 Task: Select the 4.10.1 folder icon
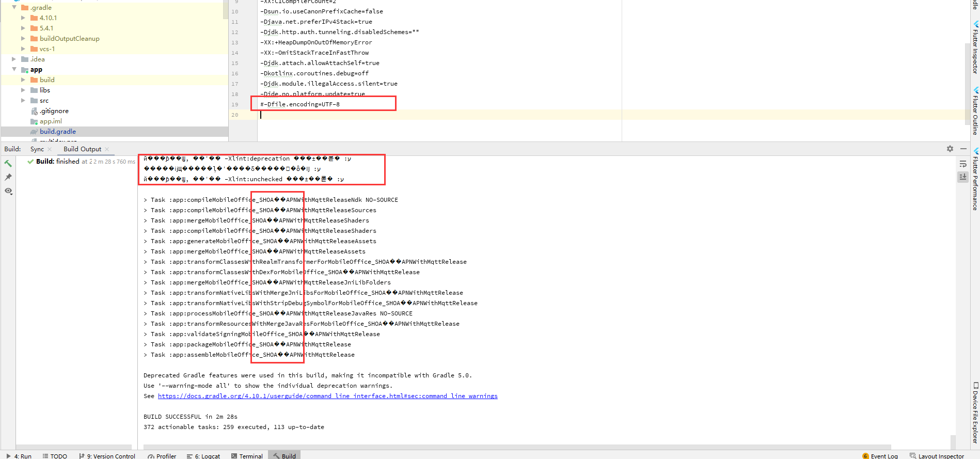pyautogui.click(x=34, y=18)
